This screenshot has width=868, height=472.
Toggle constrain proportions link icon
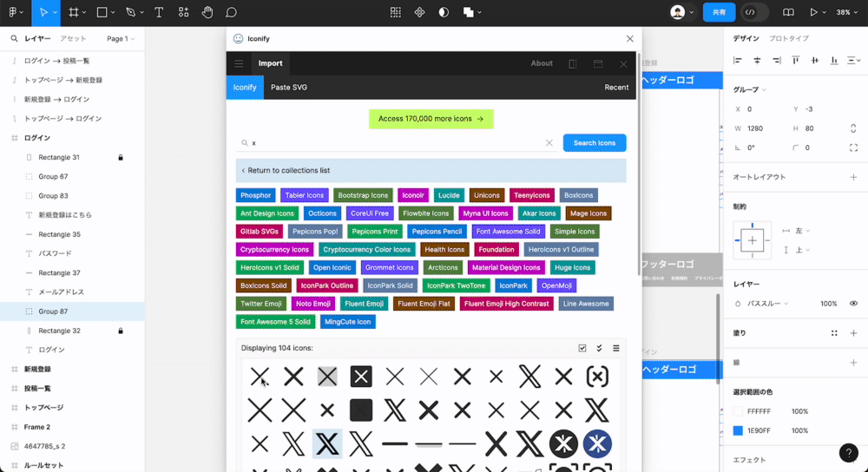(x=853, y=128)
